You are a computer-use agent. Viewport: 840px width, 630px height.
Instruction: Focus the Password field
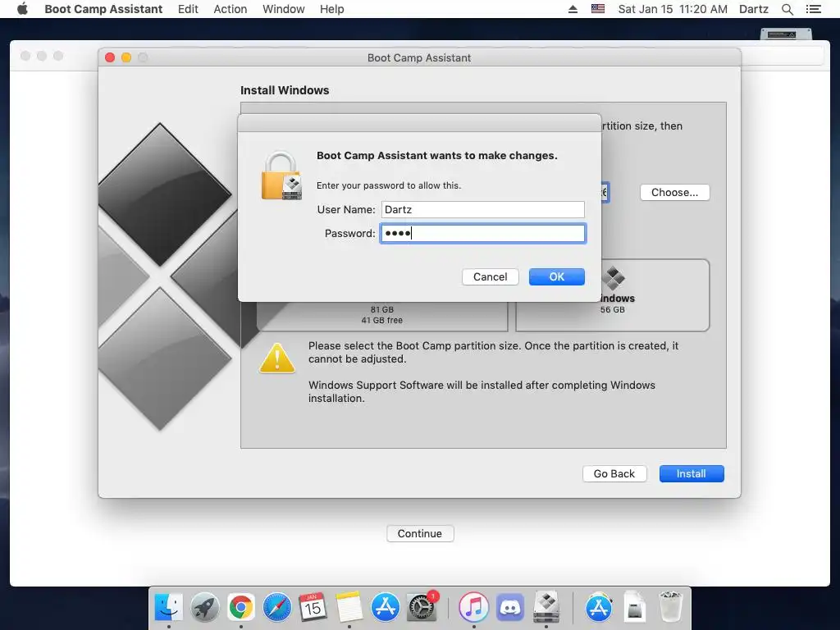(x=482, y=233)
